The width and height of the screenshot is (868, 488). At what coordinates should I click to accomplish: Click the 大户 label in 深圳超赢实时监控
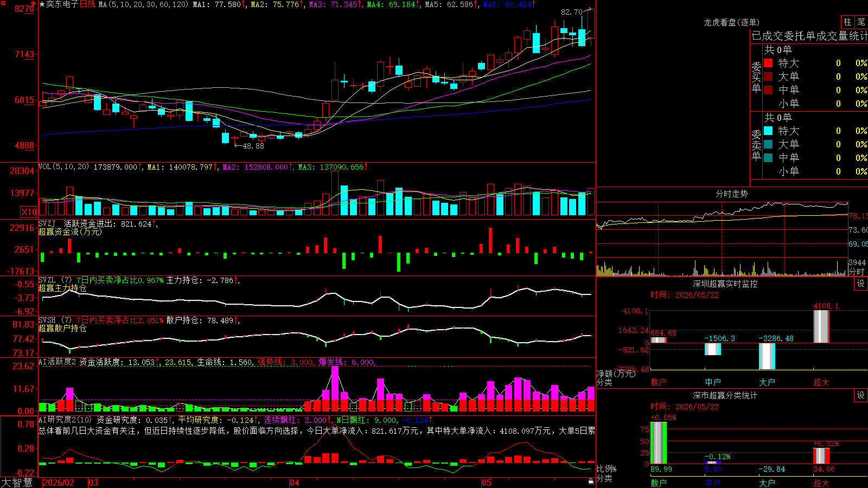point(767,382)
